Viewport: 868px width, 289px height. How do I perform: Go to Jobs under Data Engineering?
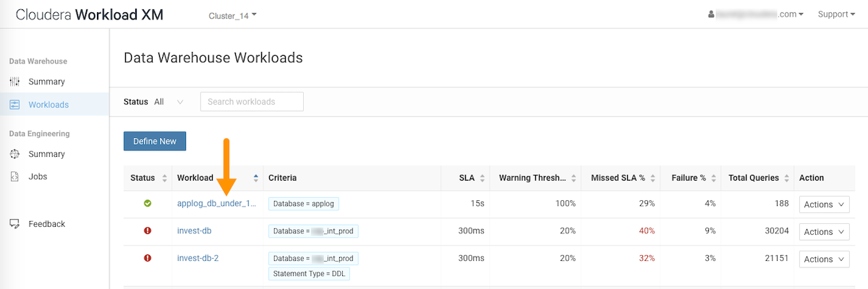[38, 176]
